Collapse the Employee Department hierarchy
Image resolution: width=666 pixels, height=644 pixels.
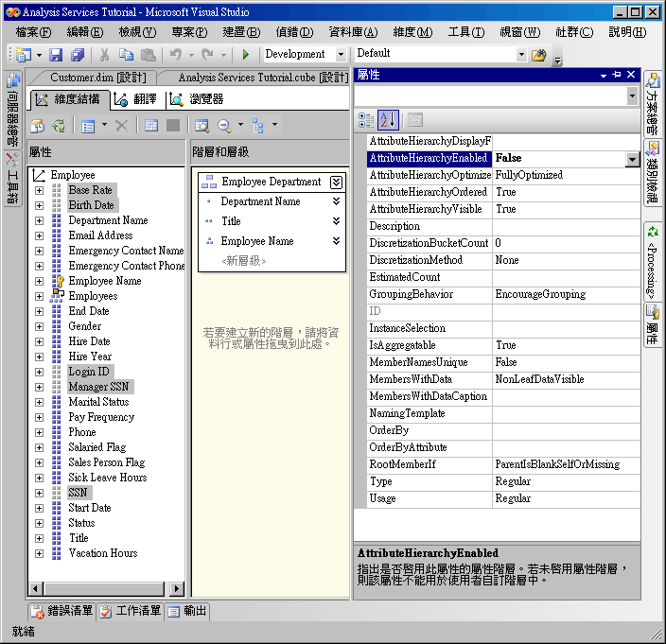click(x=336, y=183)
